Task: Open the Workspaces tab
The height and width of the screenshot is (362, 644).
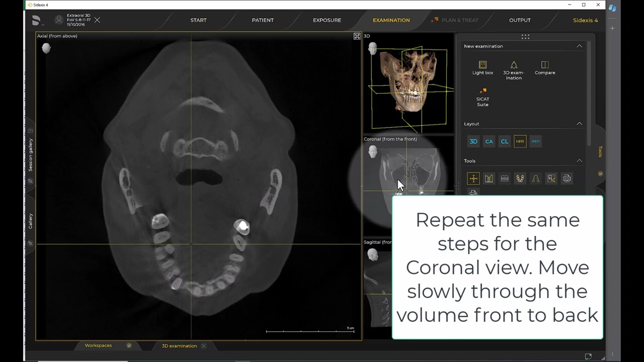Action: pos(98,345)
